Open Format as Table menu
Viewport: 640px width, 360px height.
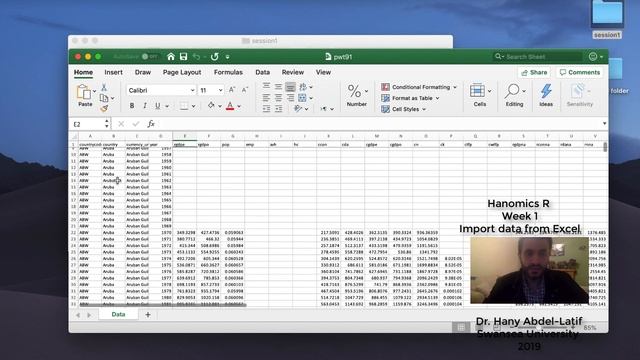tap(410, 98)
